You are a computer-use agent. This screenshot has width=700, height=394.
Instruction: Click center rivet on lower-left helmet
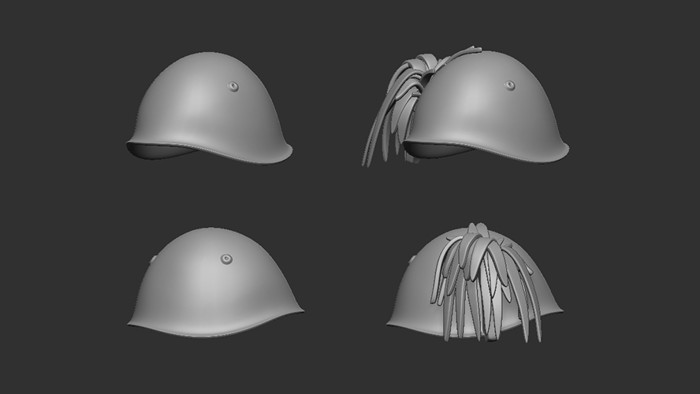click(226, 259)
